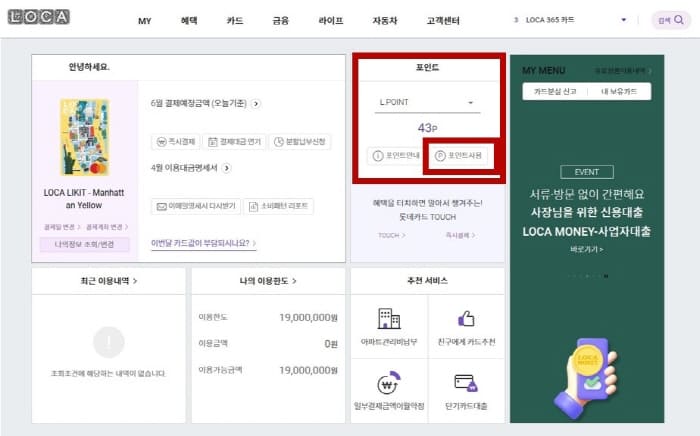Click the 분할납부신청 clock button

[x=300, y=142]
